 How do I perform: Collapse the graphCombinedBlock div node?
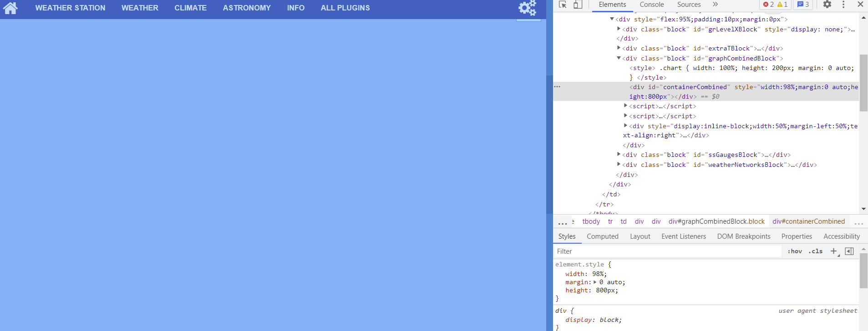coord(619,58)
